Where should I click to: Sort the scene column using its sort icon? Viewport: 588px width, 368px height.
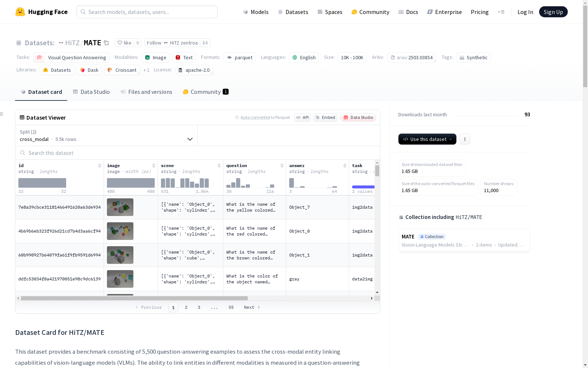click(219, 166)
